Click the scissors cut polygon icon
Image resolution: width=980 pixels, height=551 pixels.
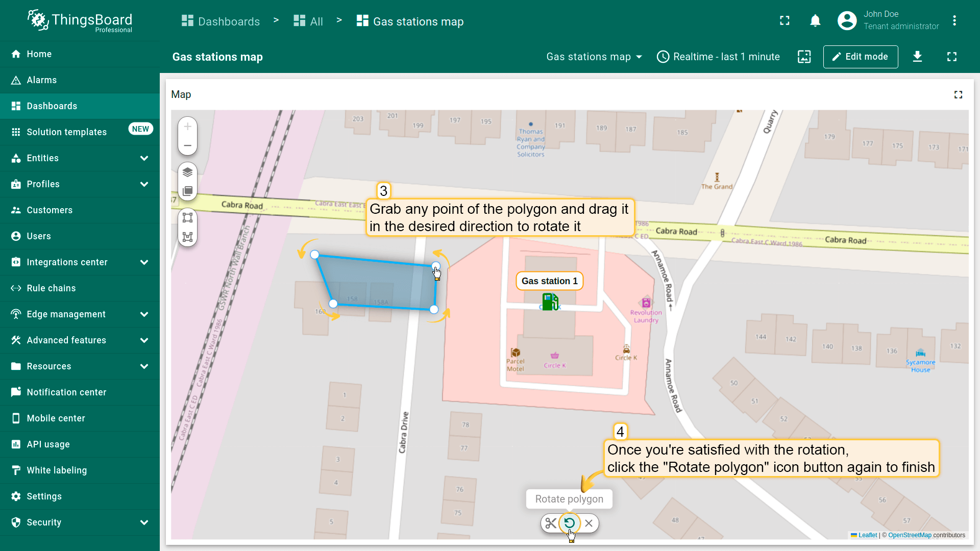[551, 523]
